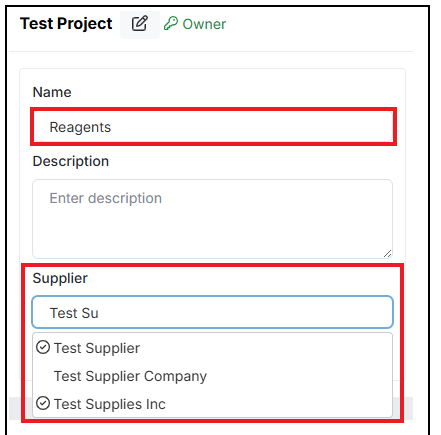Image resolution: width=441 pixels, height=435 pixels.
Task: Grab the description box resize handle
Action: [x=387, y=254]
